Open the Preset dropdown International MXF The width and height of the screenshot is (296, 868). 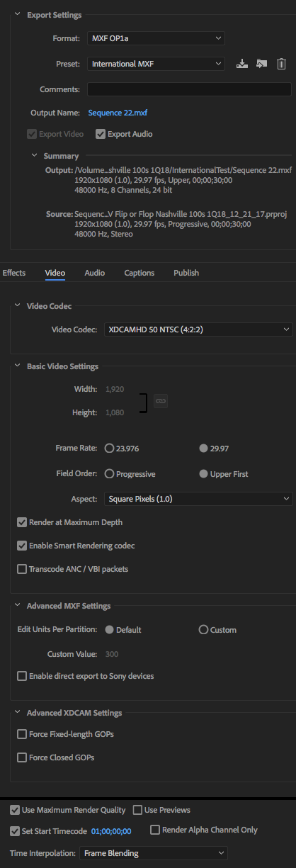coord(156,64)
